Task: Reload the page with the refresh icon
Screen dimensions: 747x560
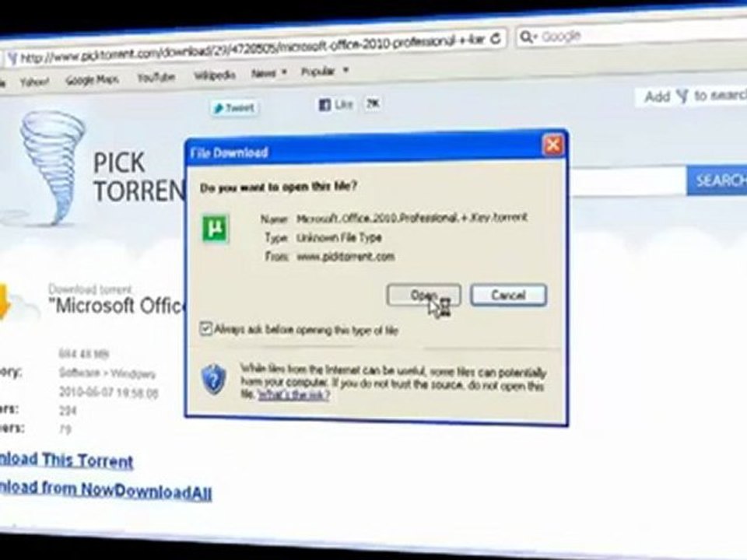Action: point(496,39)
